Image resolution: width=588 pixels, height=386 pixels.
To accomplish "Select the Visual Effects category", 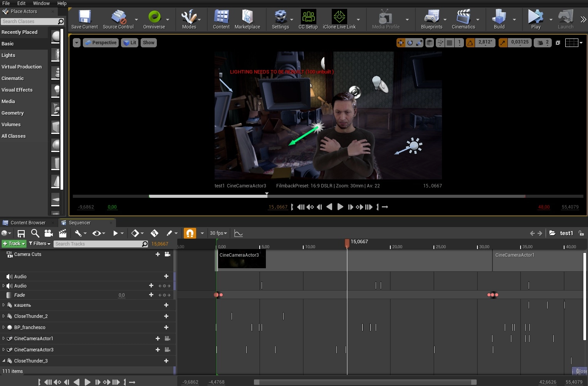I will (24, 90).
